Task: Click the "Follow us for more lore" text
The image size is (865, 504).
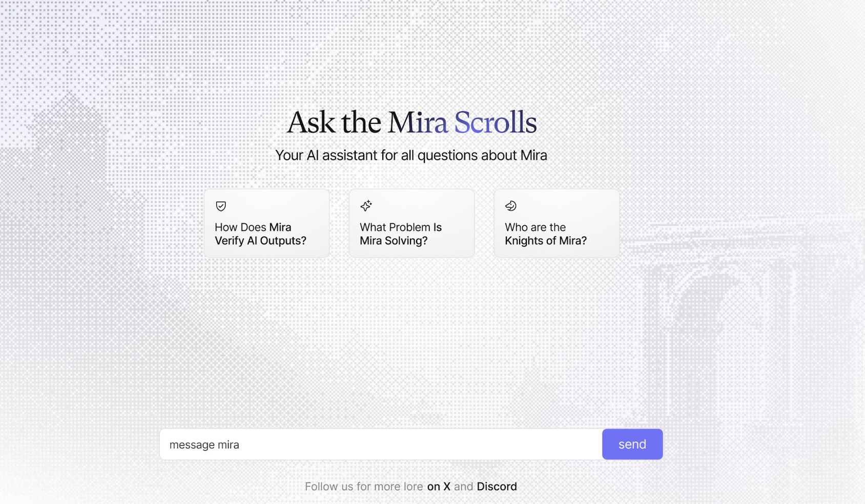Action: click(364, 487)
